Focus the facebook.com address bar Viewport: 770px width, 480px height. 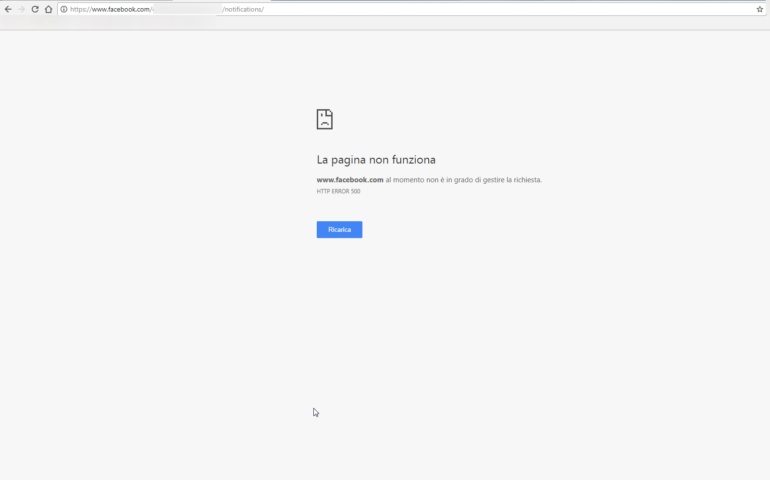[x=412, y=9]
